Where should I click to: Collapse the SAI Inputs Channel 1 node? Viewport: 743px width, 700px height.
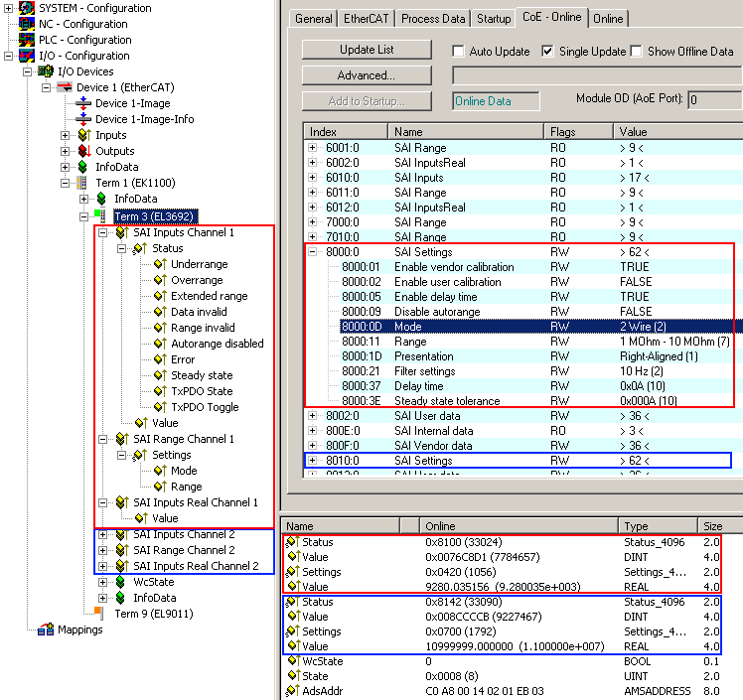click(103, 232)
